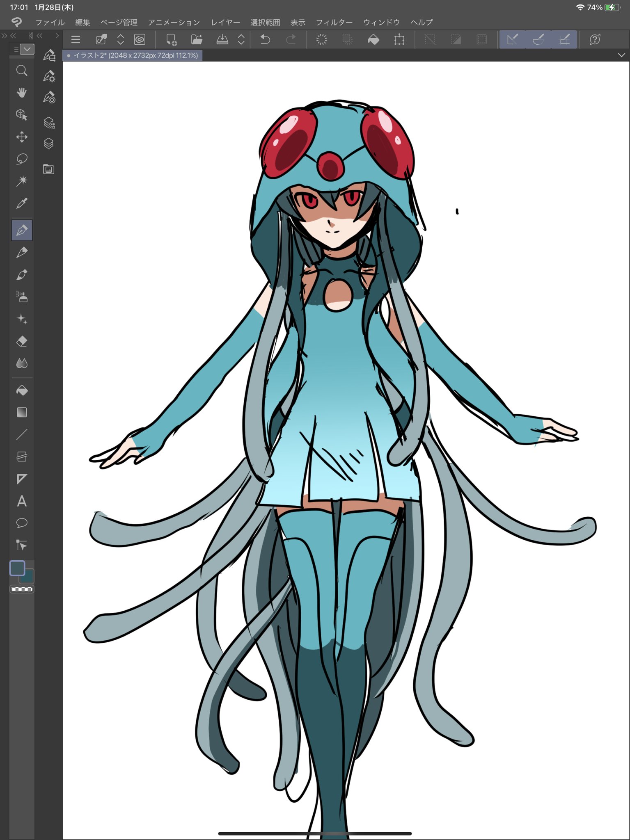Viewport: 630px width, 840px height.
Task: Select the Balloon speech bubble tool
Action: tap(22, 523)
